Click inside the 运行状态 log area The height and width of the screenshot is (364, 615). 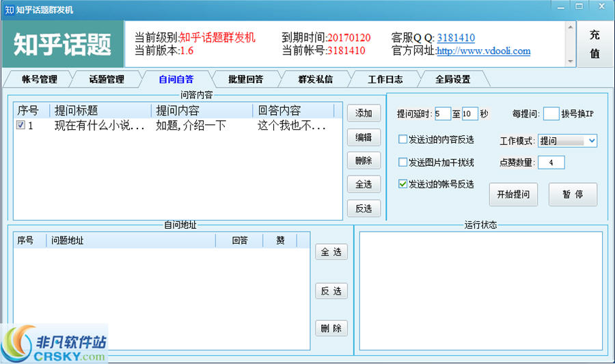coord(481,291)
